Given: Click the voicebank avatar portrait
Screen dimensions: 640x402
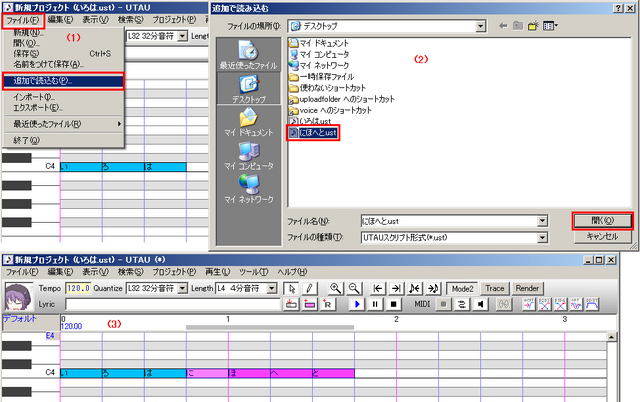Looking at the screenshot, I should pos(18,297).
